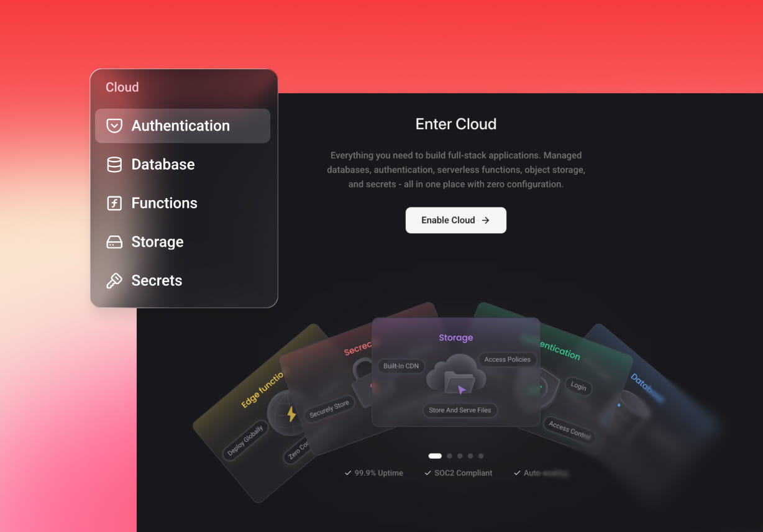Click the Authentication shield icon
763x532 pixels.
coord(114,126)
